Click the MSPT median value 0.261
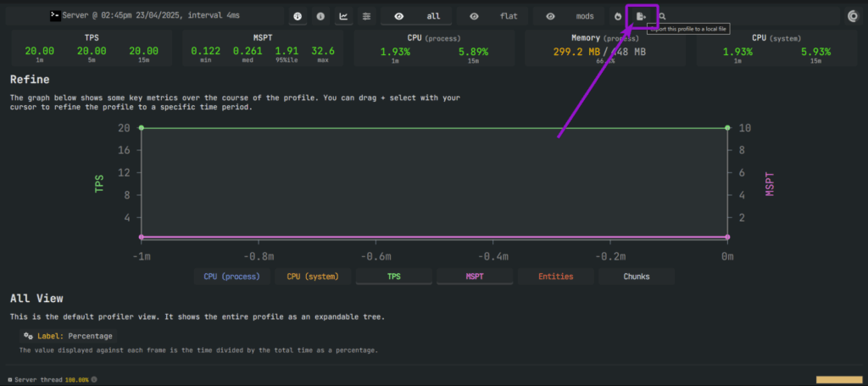 248,51
